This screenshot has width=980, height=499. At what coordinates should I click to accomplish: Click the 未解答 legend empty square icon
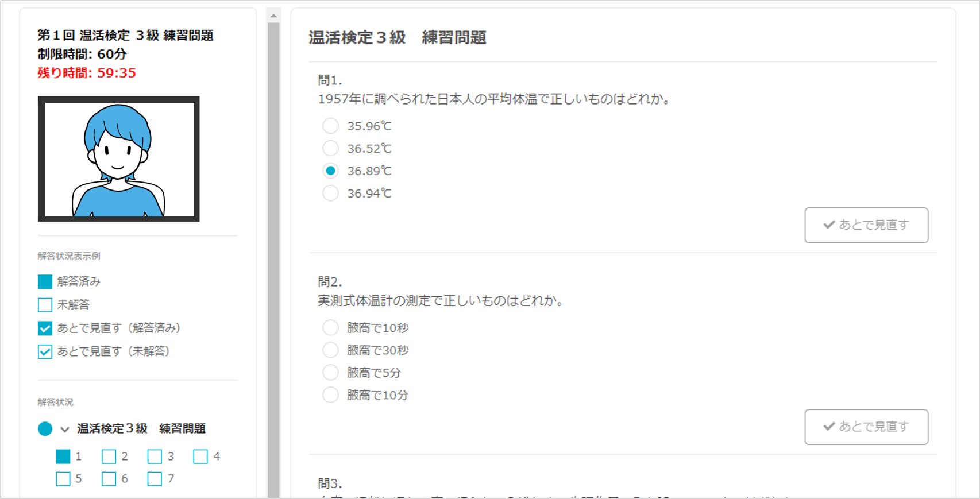pyautogui.click(x=45, y=304)
